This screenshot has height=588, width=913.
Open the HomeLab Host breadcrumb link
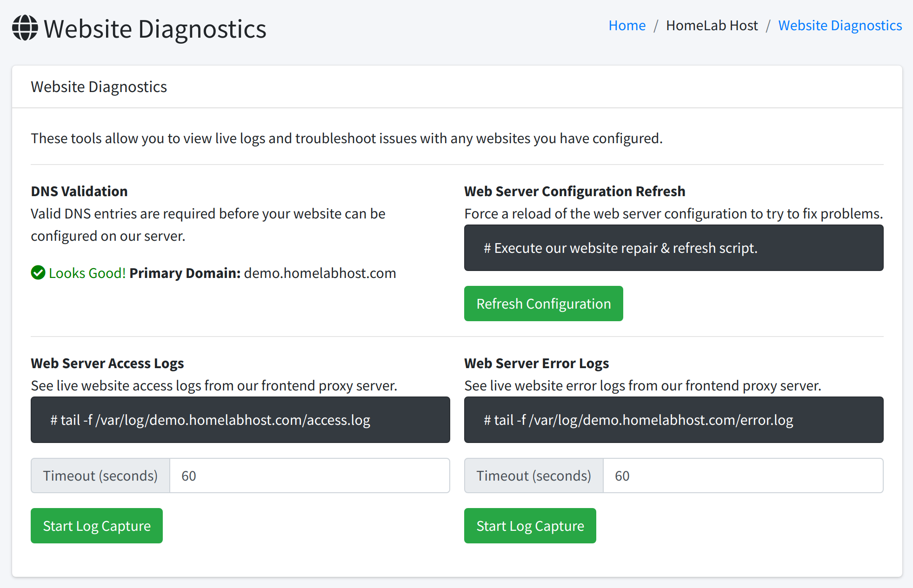tap(712, 25)
